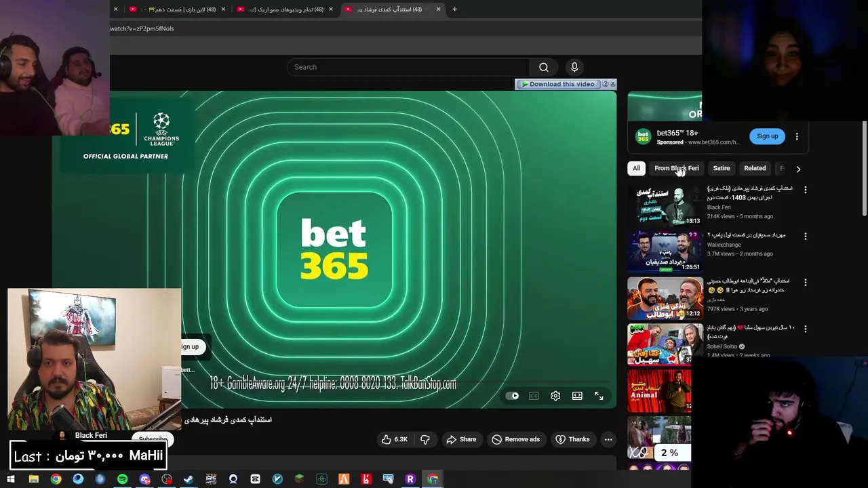Close the Download this video bar
This screenshot has width=868, height=488.
coord(612,84)
